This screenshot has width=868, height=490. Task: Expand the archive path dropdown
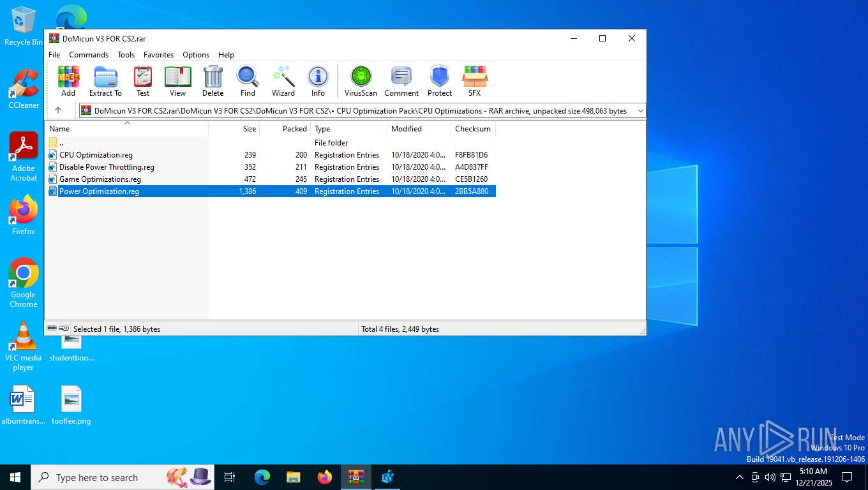coord(640,111)
